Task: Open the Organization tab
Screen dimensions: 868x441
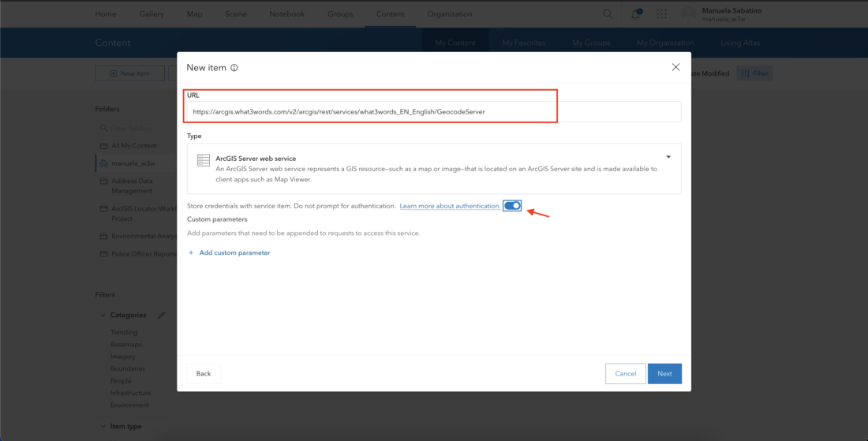Action: (450, 14)
